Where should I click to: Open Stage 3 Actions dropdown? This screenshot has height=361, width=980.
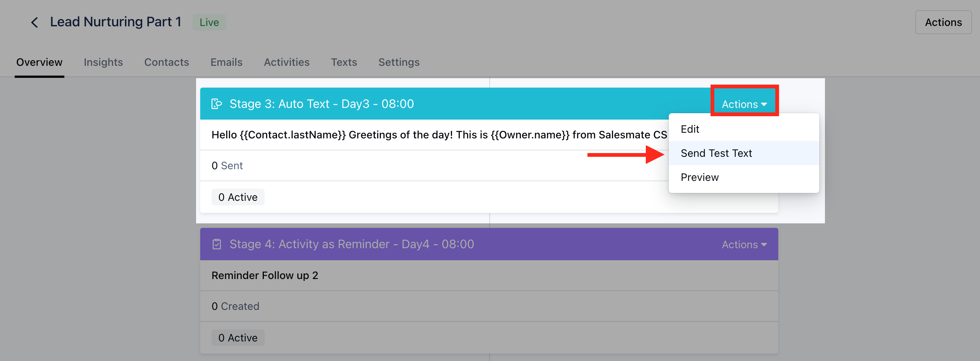tap(744, 104)
